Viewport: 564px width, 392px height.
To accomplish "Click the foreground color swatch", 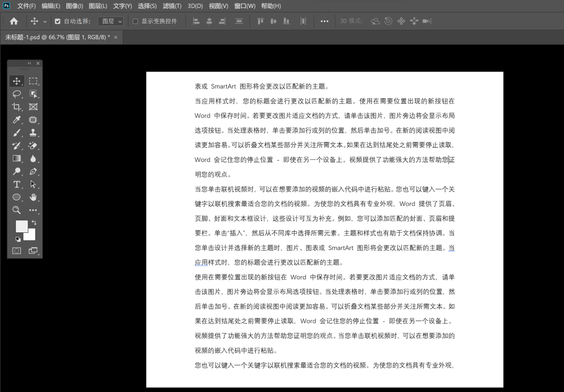I will click(21, 227).
